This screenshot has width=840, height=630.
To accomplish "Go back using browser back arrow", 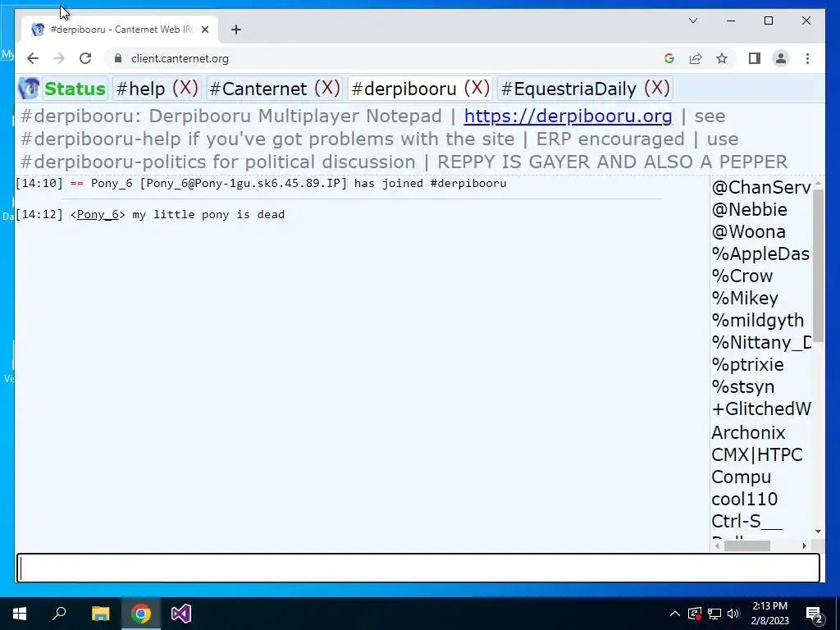I will (x=33, y=58).
